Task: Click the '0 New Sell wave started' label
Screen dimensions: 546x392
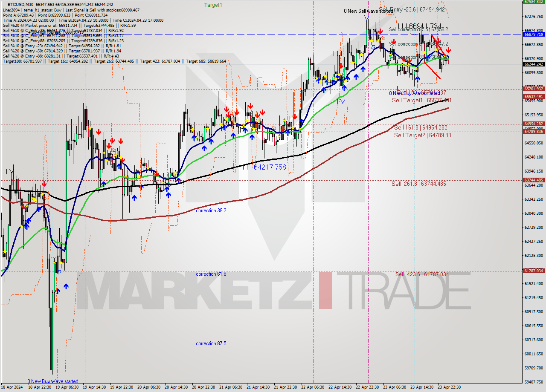Action: (x=369, y=11)
